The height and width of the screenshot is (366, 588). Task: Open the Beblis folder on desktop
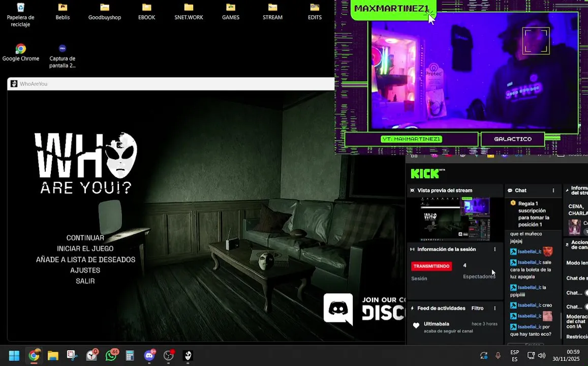63,12
